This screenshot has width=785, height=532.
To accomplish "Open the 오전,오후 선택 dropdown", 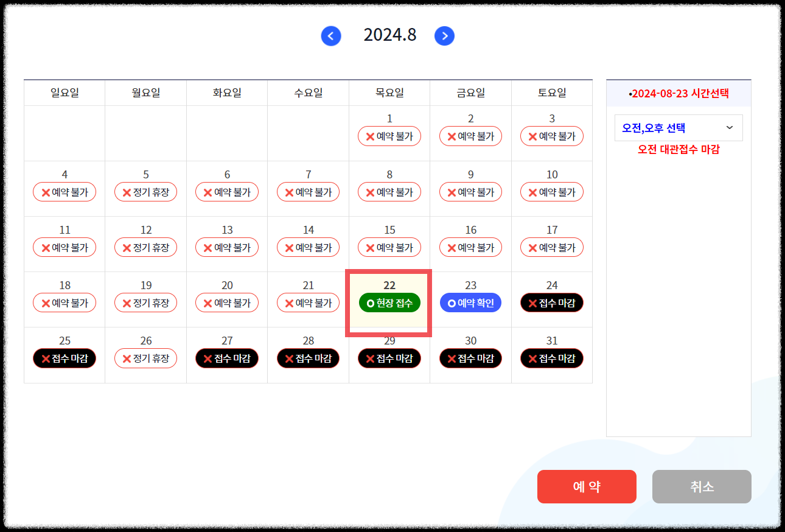I will tap(679, 128).
